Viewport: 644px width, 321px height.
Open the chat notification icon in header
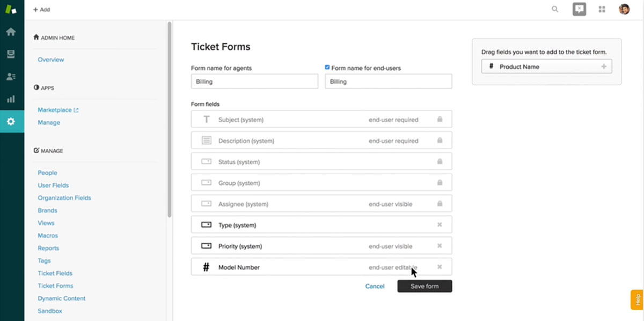pos(579,9)
